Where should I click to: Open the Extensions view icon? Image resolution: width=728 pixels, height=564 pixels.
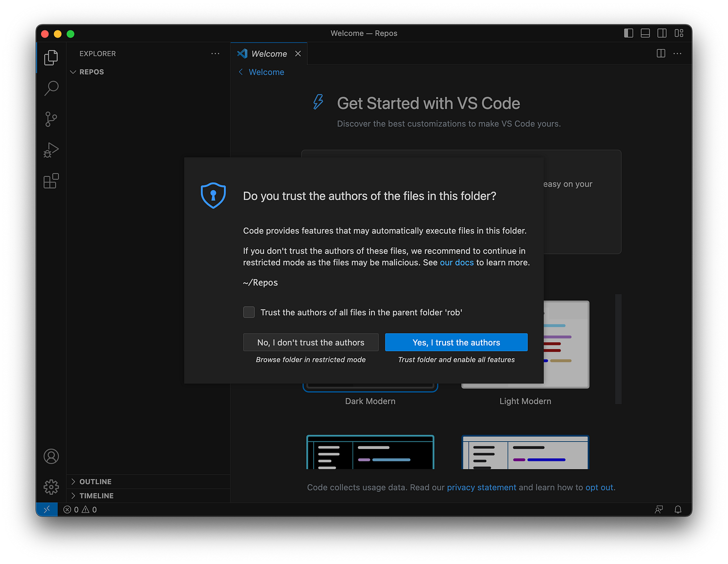(51, 180)
